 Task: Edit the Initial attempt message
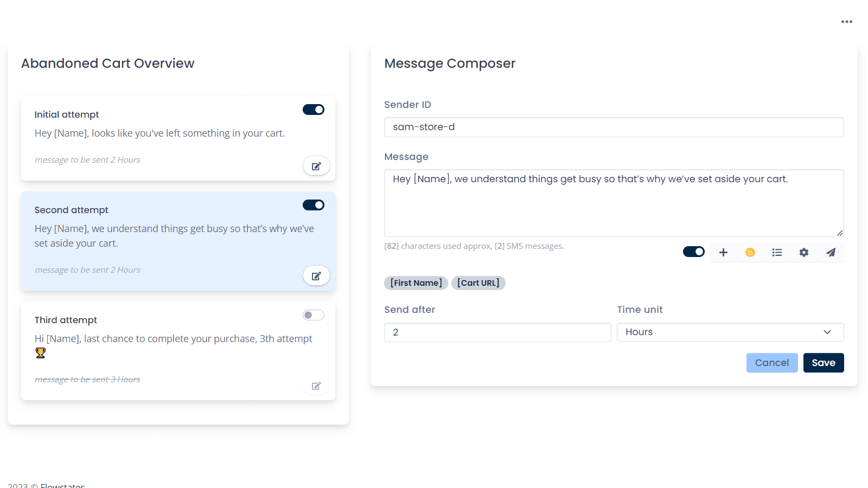point(316,166)
